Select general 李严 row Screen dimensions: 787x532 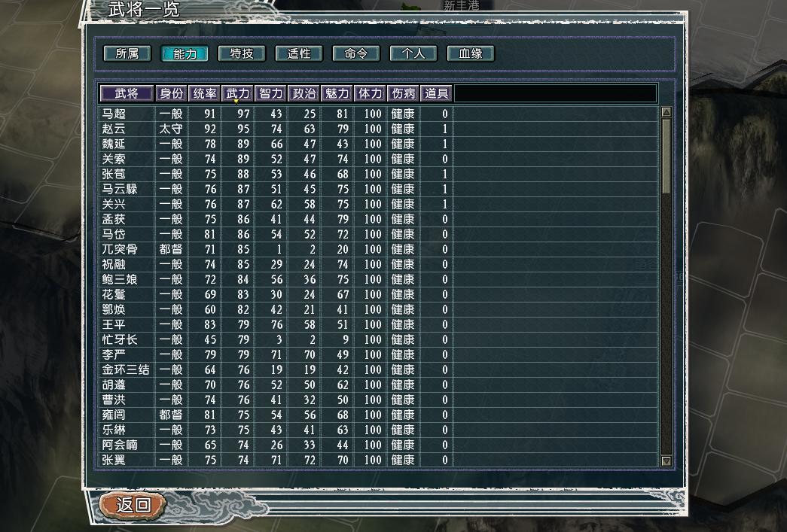click(379, 354)
